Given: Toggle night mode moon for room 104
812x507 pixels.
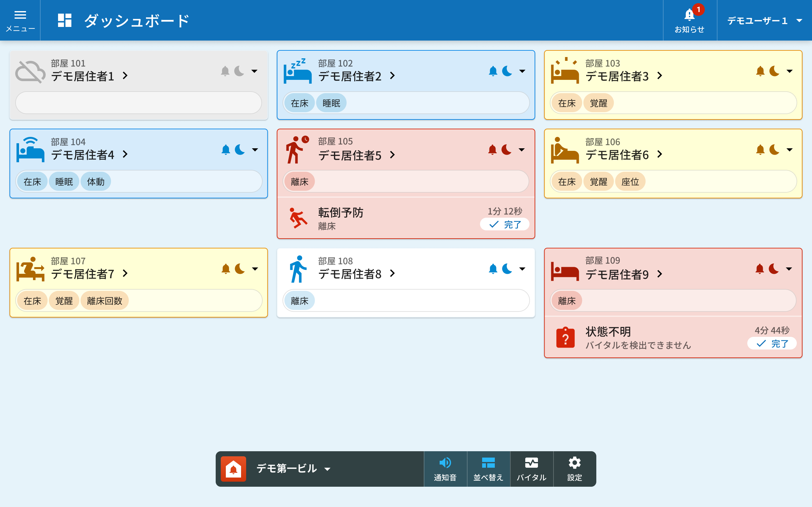Looking at the screenshot, I should coord(240,150).
